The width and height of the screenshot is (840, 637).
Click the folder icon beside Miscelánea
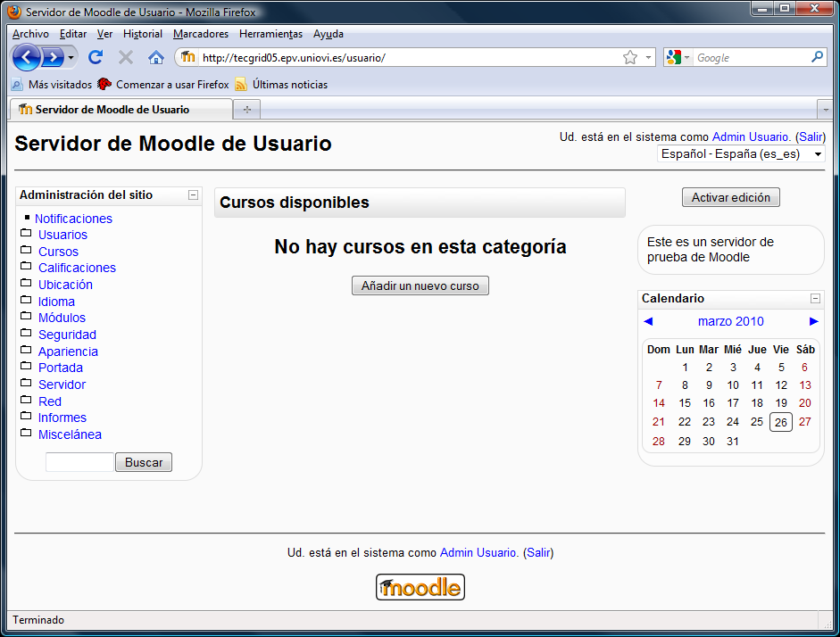(x=26, y=433)
